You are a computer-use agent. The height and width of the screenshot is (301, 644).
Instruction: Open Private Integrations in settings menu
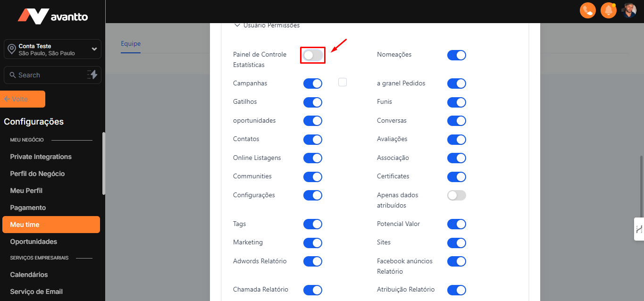point(41,157)
